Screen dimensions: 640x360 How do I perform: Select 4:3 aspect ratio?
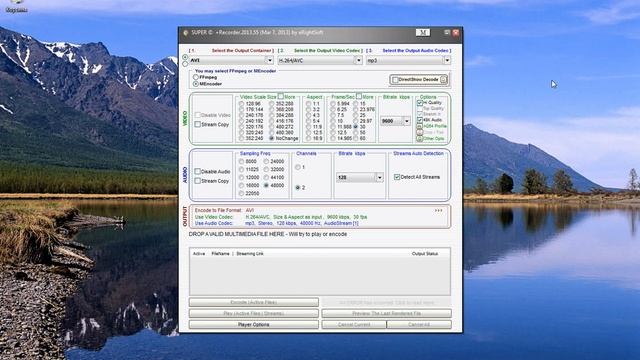click(x=309, y=116)
